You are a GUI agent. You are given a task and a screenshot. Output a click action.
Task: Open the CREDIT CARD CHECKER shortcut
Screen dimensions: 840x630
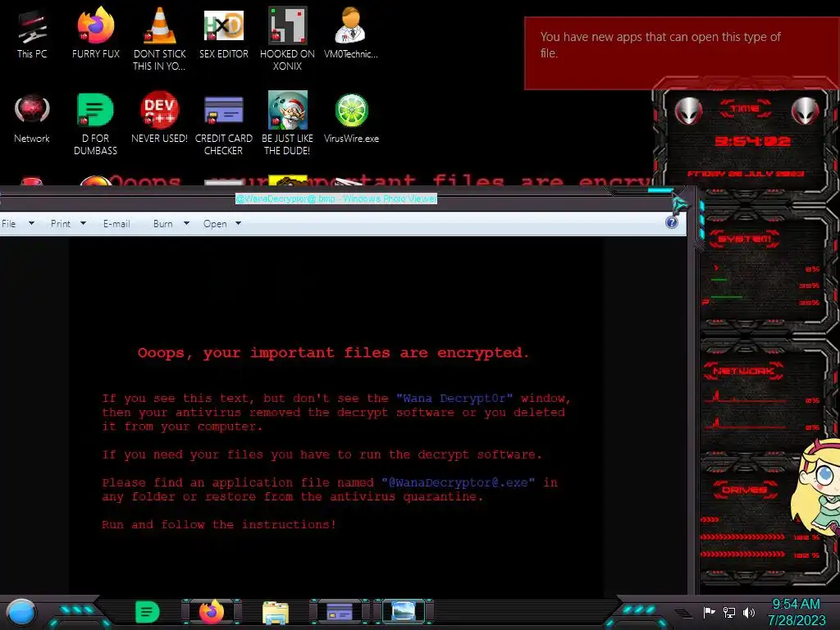pos(223,125)
